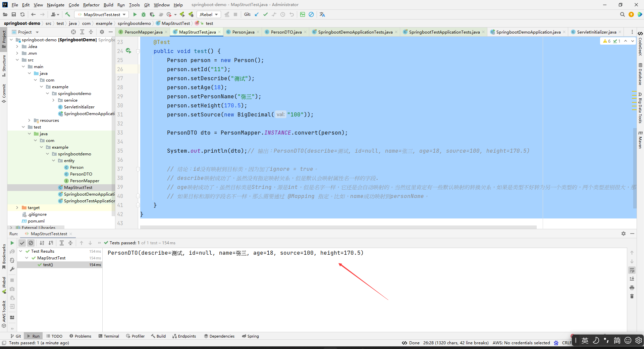This screenshot has height=349, width=644.
Task: Toggle the Structure tool window stripe button
Action: [4, 66]
